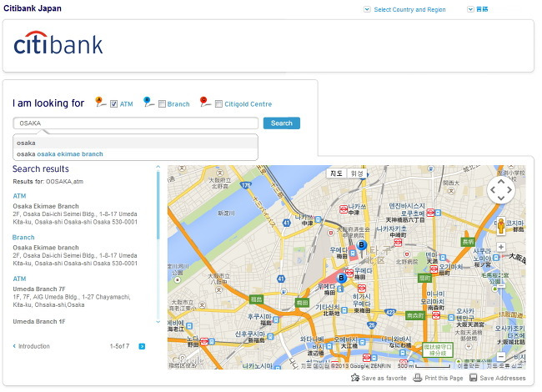Toggle the Branch checkbox
The height and width of the screenshot is (392, 542).
click(162, 103)
